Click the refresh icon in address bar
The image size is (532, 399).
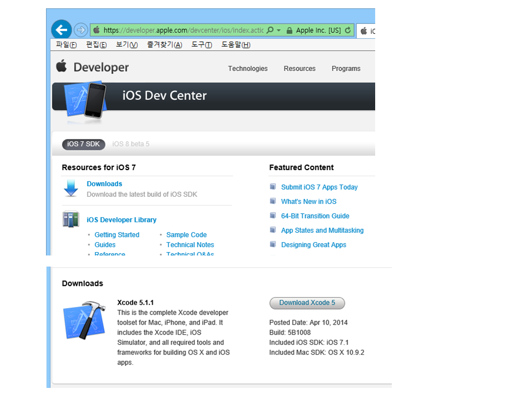point(348,30)
